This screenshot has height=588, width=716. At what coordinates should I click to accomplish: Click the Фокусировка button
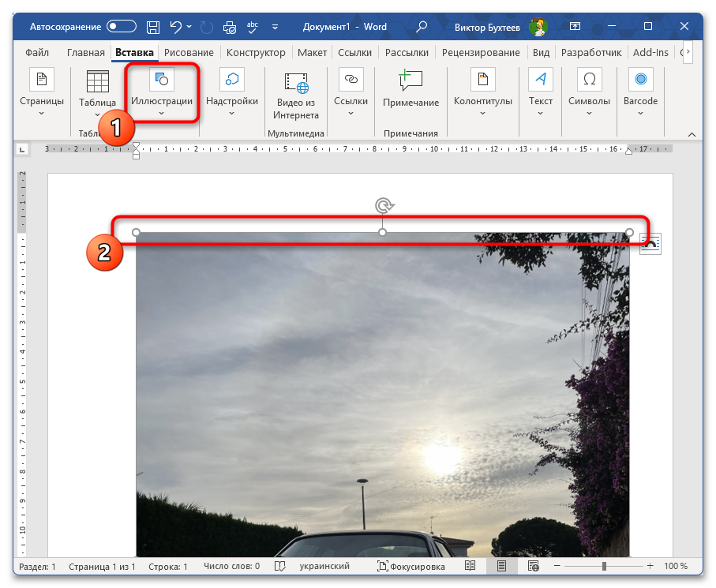411,567
